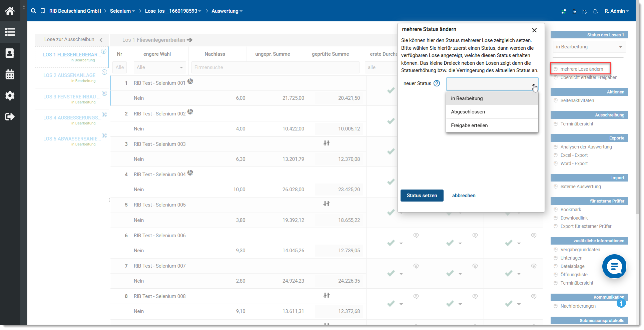
Task: Open Seitenaktivitäten link
Action: pyautogui.click(x=577, y=100)
